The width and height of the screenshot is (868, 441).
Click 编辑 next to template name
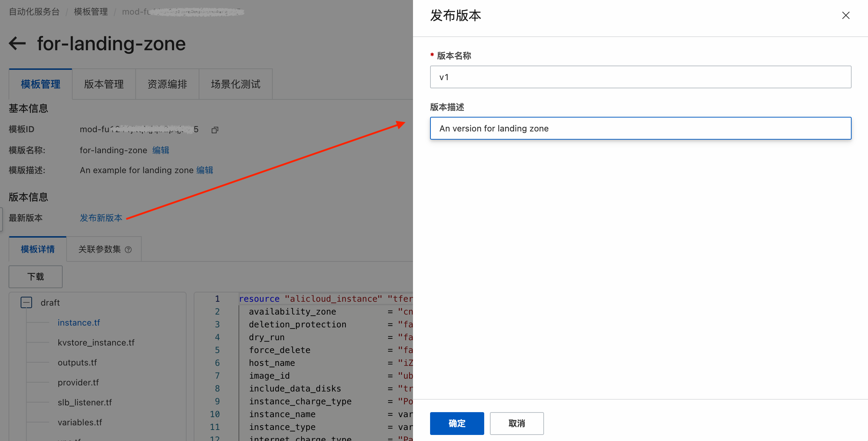pyautogui.click(x=161, y=150)
